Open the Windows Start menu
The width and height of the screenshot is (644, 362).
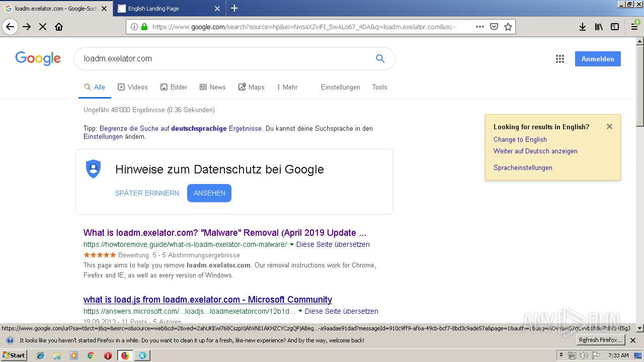[14, 355]
